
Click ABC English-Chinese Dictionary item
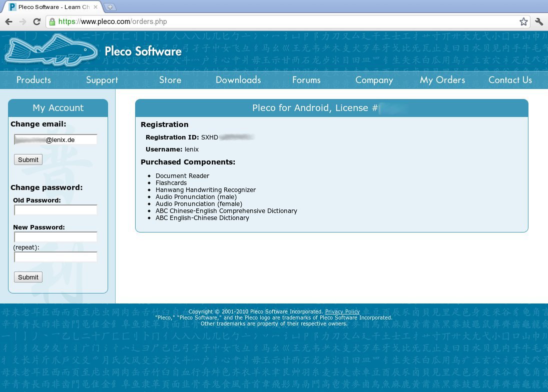point(202,218)
